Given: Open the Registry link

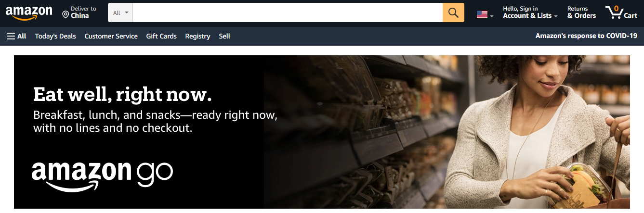Looking at the screenshot, I should click(197, 36).
